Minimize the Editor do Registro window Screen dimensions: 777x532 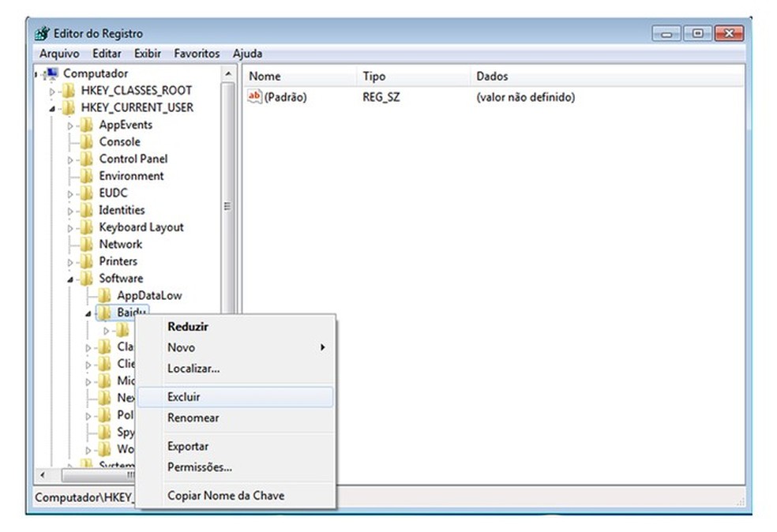point(666,34)
